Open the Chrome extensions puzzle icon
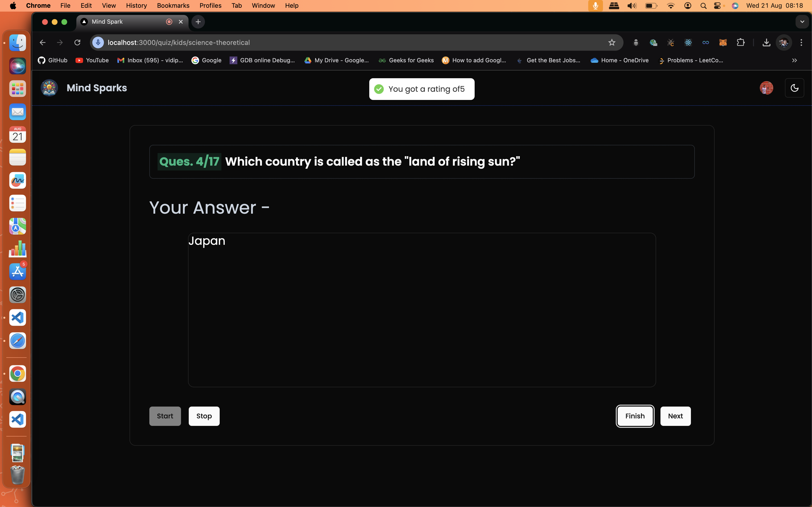The width and height of the screenshot is (812, 507). [740, 42]
